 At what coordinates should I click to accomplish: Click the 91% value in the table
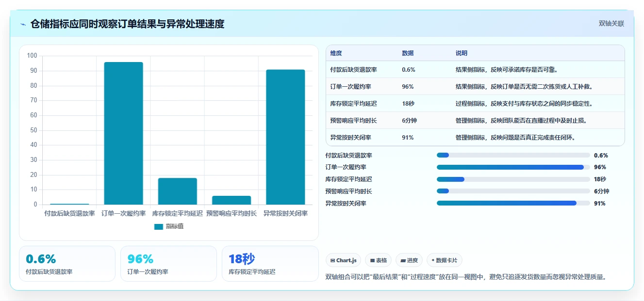click(408, 138)
